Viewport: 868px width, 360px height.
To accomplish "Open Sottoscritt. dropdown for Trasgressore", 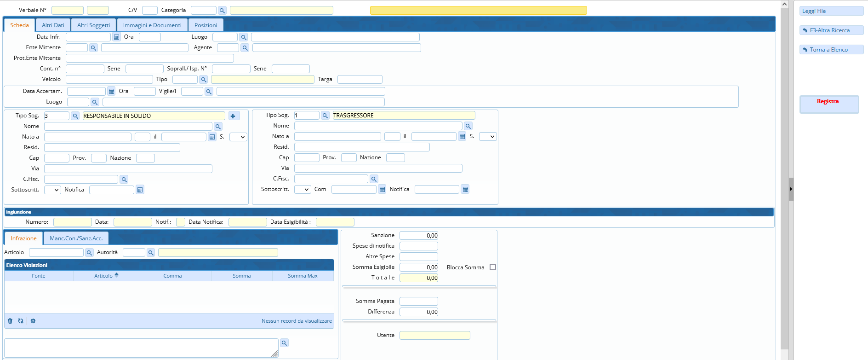I will pos(303,190).
